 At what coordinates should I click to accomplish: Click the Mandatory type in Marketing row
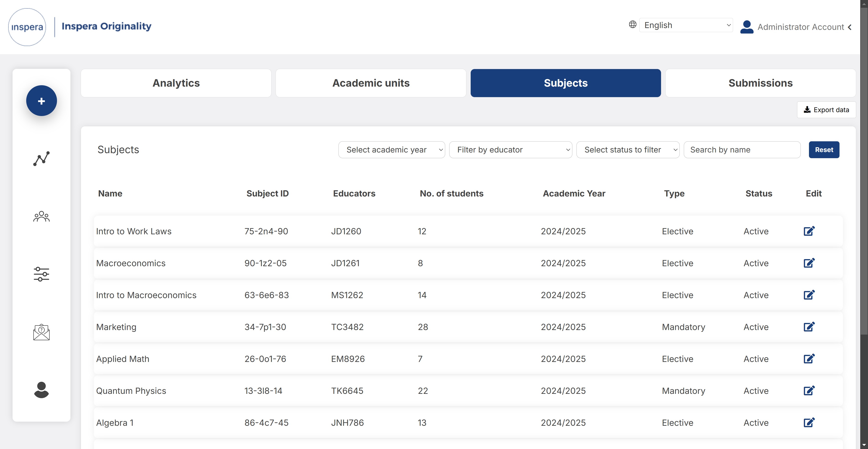coord(683,327)
